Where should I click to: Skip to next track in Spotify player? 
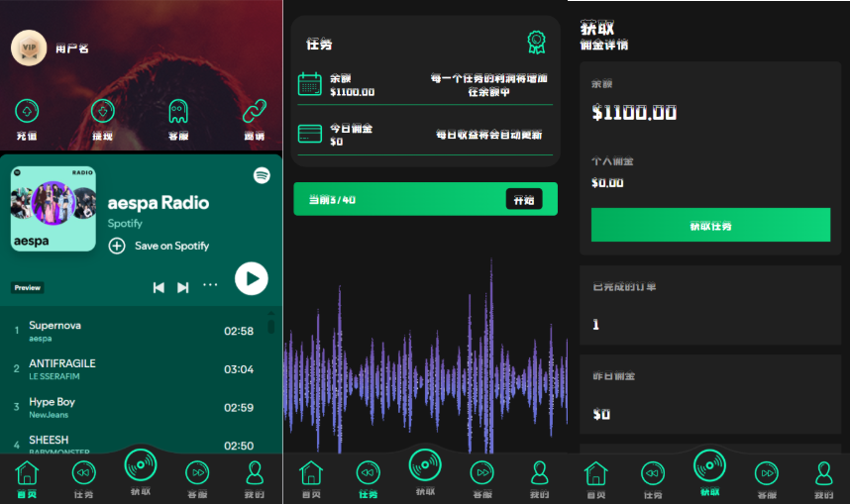(x=183, y=287)
